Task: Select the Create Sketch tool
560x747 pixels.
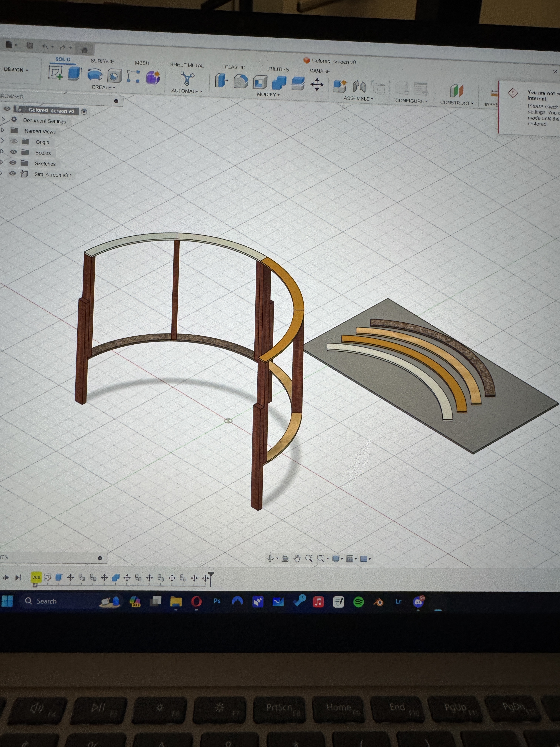Action: 55,72
